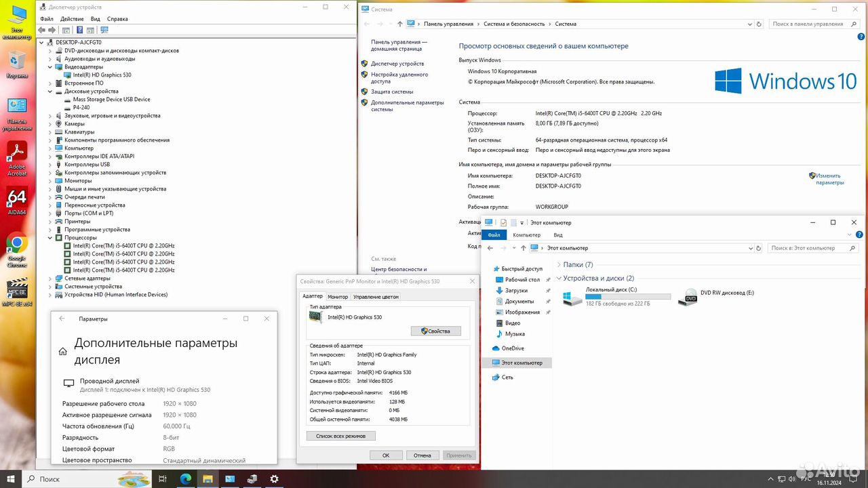
Task: Go back using the arrow in Параметры window
Action: tap(62, 319)
